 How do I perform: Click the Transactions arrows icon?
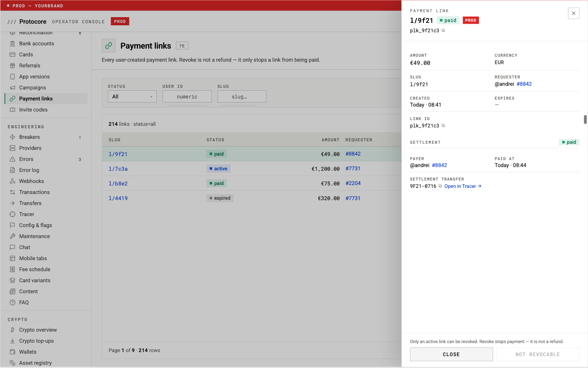[12, 192]
